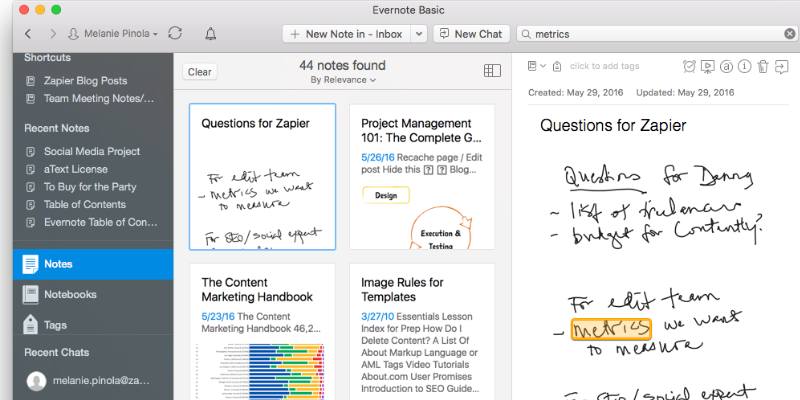The width and height of the screenshot is (800, 400).
Task: Select Tags in the sidebar
Action: coord(93,325)
